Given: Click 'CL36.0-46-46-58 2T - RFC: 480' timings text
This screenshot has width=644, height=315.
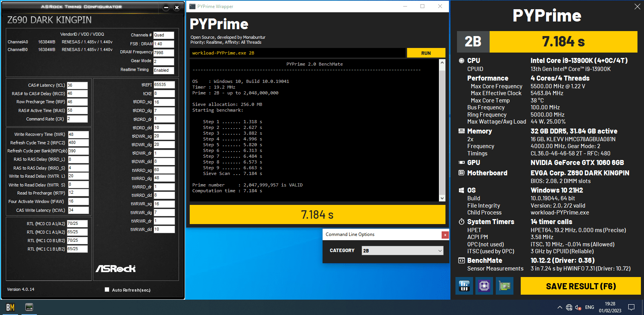Looking at the screenshot, I should [x=570, y=153].
